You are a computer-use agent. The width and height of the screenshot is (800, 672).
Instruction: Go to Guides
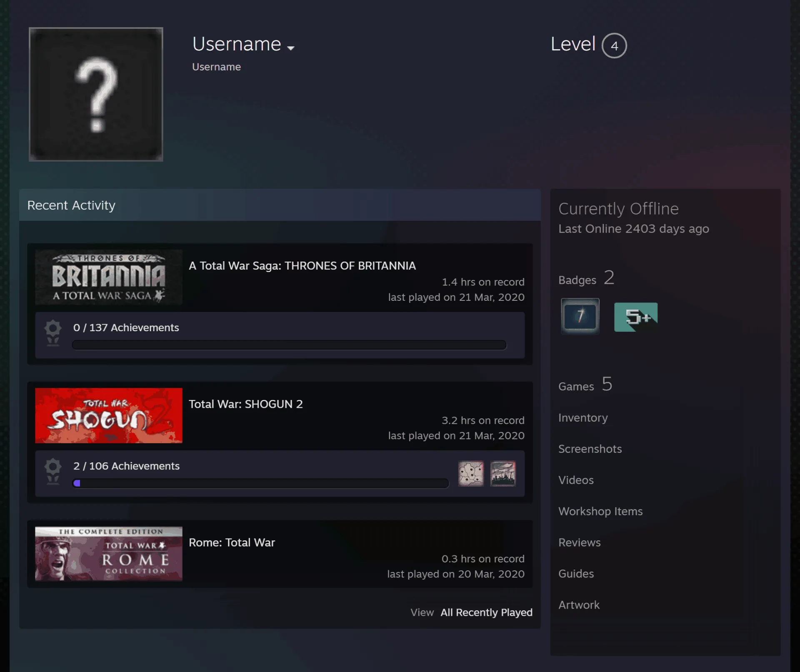[576, 574]
